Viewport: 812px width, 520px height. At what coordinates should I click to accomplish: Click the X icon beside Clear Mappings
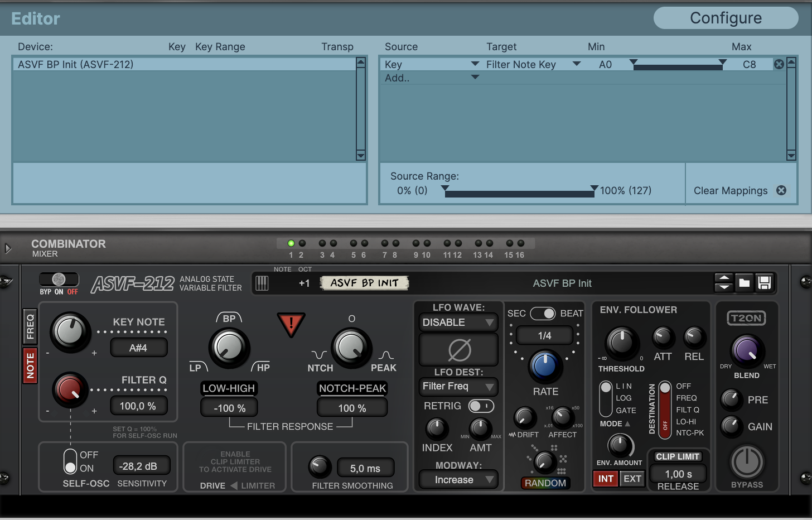pyautogui.click(x=781, y=190)
